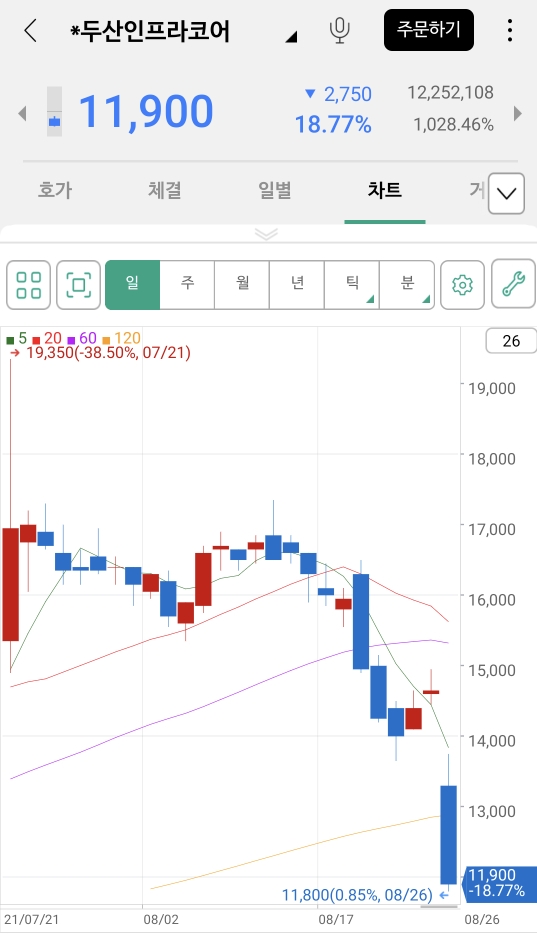Tap the mini candle thumbnail beside price

click(x=54, y=112)
